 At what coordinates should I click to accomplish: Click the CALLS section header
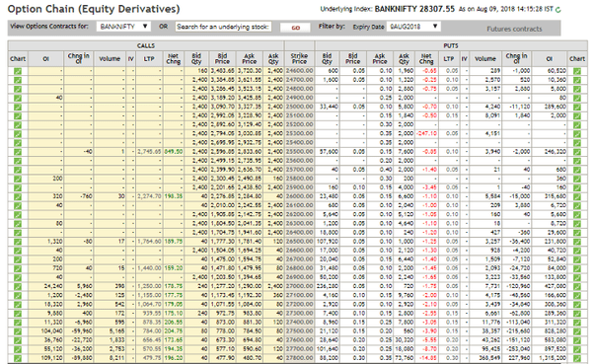[146, 45]
